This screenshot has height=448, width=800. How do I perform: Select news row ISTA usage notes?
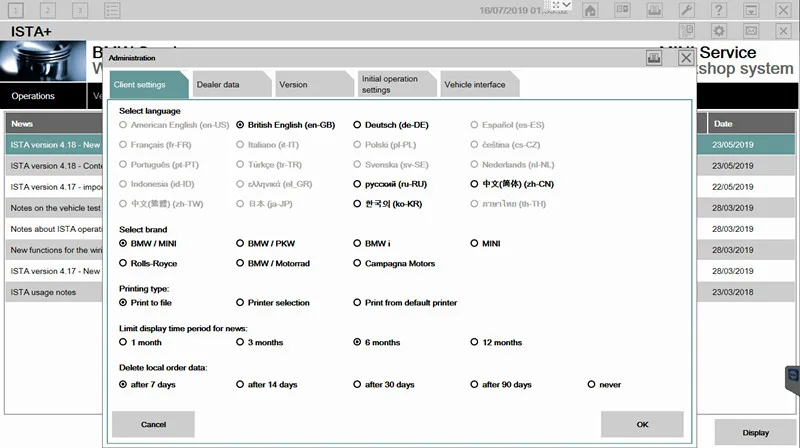[54, 292]
